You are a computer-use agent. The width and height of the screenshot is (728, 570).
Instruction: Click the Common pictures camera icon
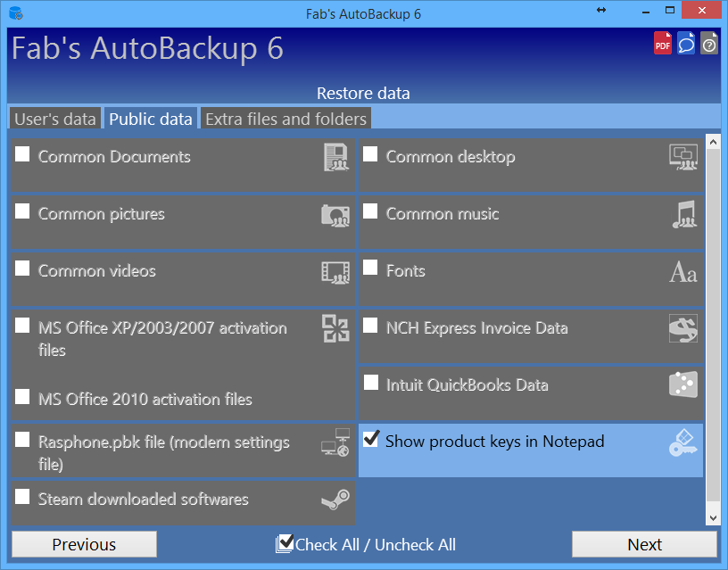pyautogui.click(x=335, y=215)
